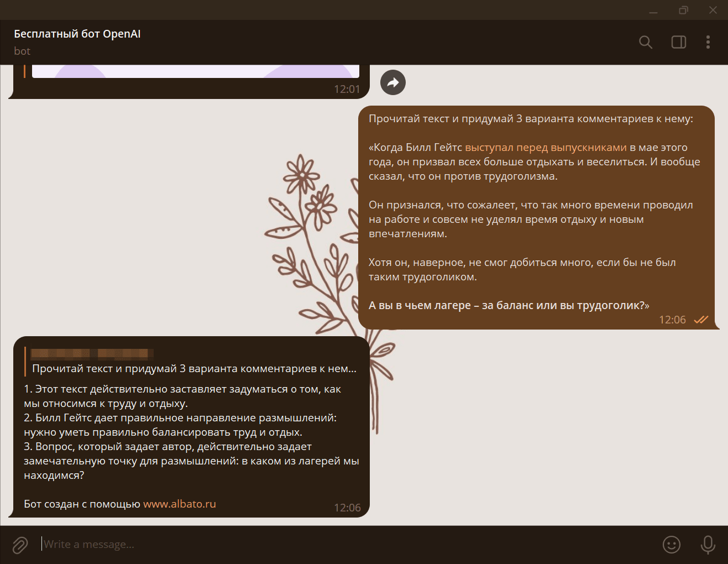The width and height of the screenshot is (728, 564).
Task: Open the emoji picker
Action: [x=672, y=545]
